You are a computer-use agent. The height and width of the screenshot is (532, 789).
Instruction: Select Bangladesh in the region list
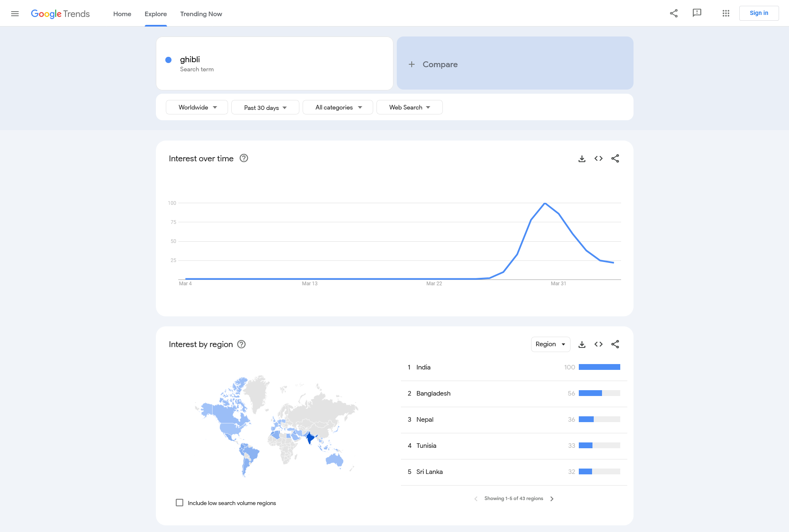(x=514, y=394)
